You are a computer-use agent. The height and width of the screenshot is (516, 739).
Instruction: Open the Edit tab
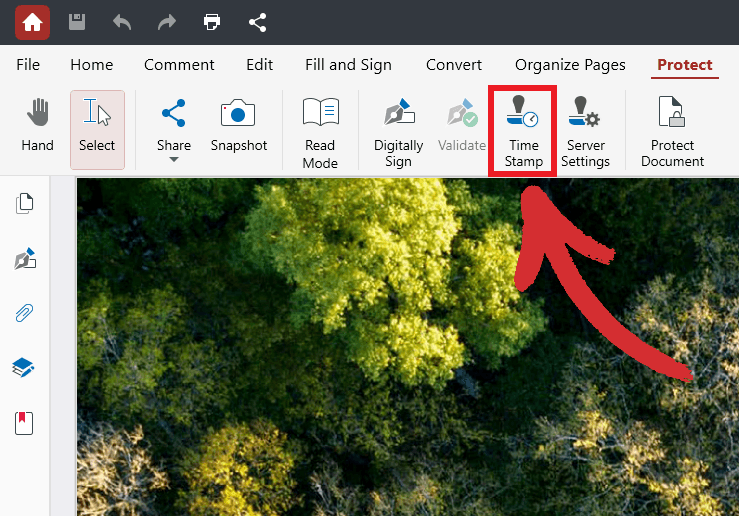click(x=260, y=65)
